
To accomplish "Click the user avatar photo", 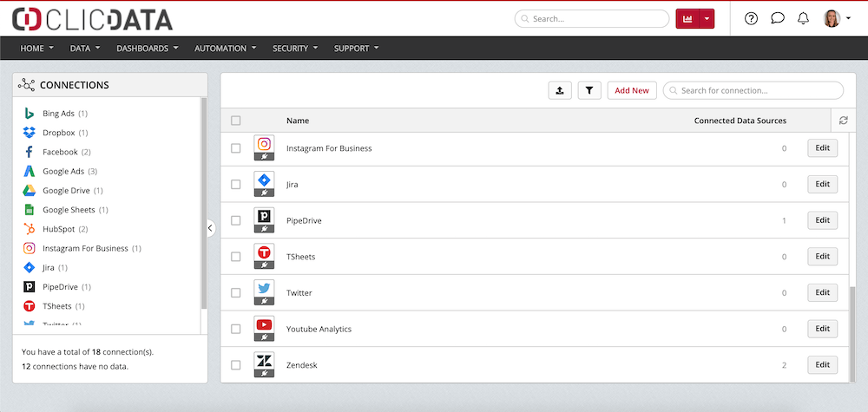I will (832, 18).
